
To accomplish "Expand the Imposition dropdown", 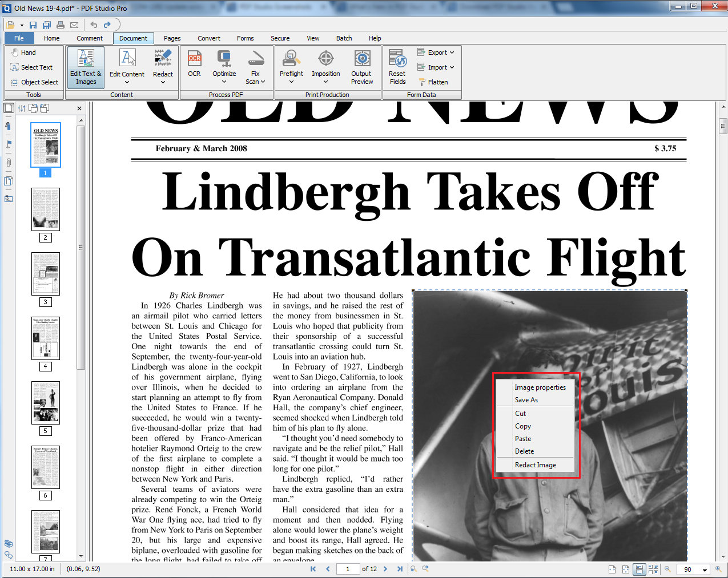I will point(326,82).
